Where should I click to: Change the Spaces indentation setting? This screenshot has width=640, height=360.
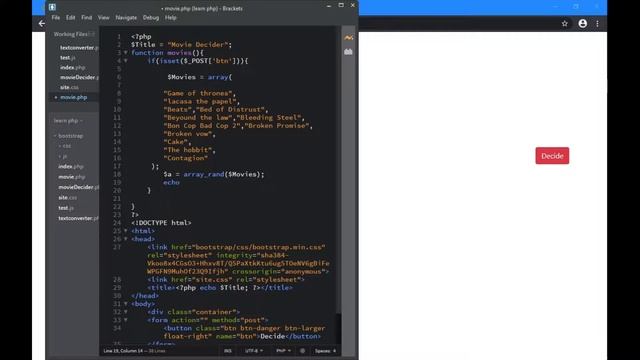click(x=325, y=351)
